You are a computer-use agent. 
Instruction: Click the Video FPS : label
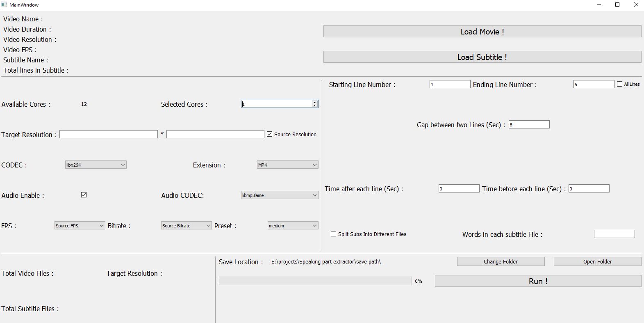pyautogui.click(x=20, y=50)
